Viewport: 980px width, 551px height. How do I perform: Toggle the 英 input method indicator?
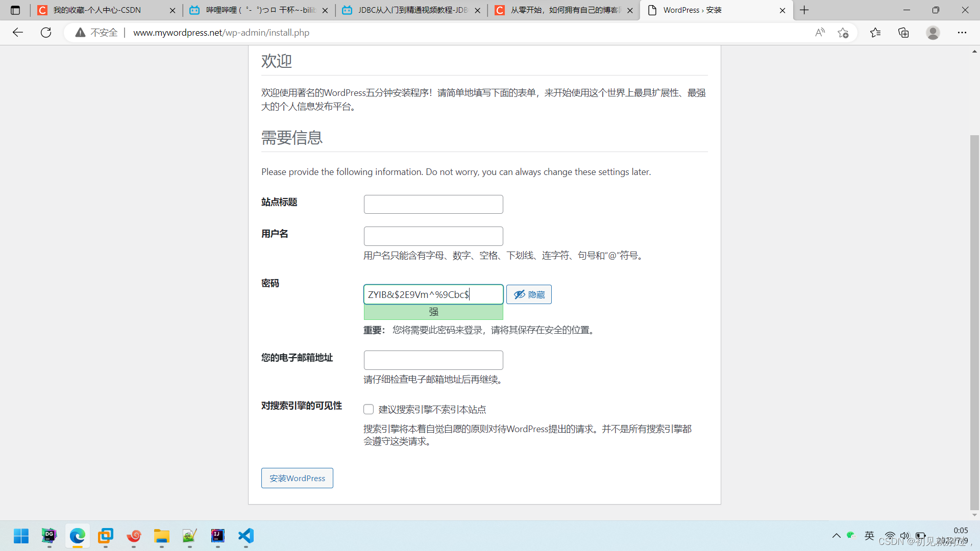coord(869,535)
